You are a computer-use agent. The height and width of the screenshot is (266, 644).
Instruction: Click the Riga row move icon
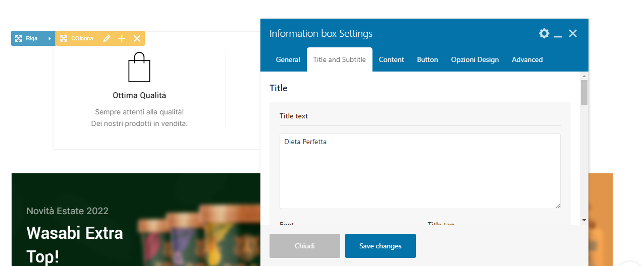pyautogui.click(x=19, y=38)
